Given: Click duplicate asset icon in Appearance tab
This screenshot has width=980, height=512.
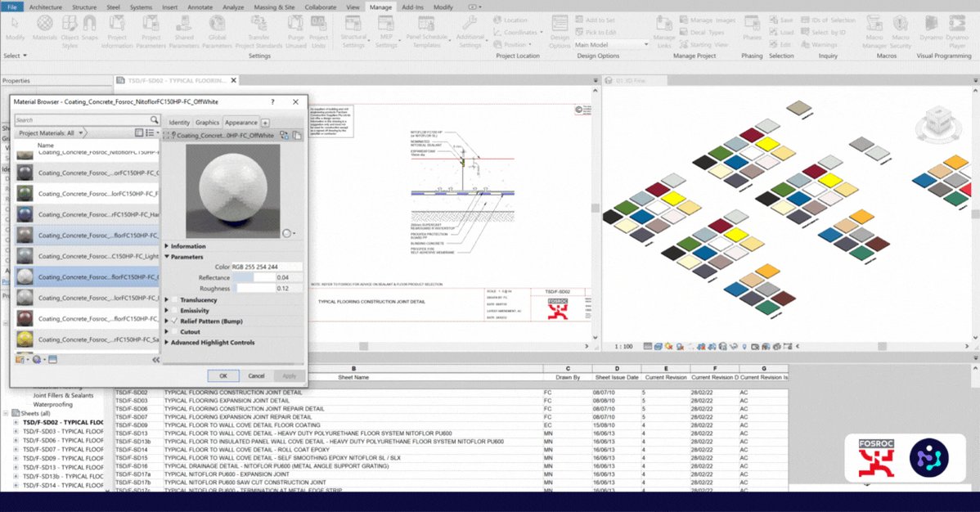Looking at the screenshot, I should pos(297,135).
